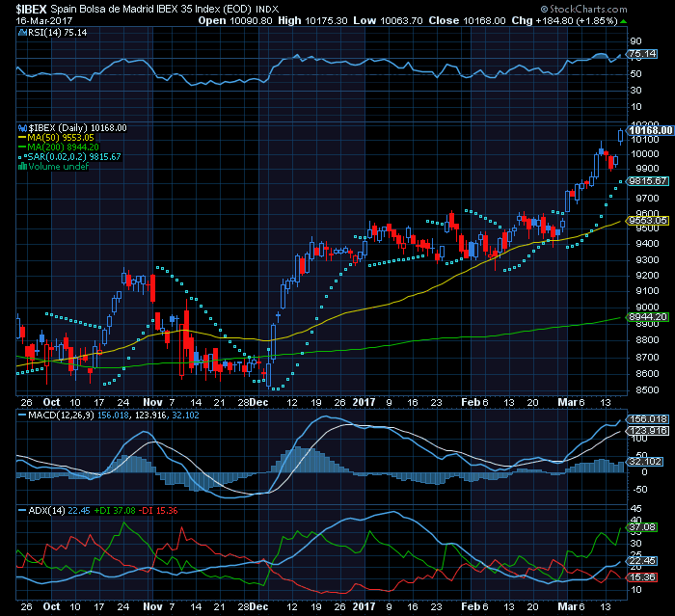Click the Oct label on bottom ADX axis
This screenshot has height=616, width=675.
click(x=52, y=606)
